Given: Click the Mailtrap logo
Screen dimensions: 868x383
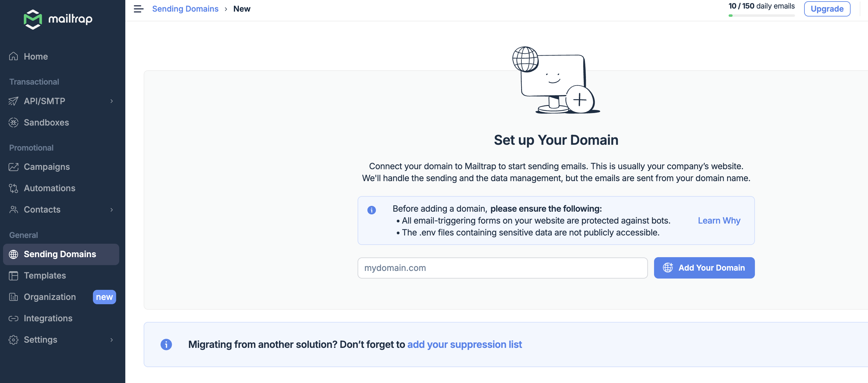Looking at the screenshot, I should tap(57, 19).
